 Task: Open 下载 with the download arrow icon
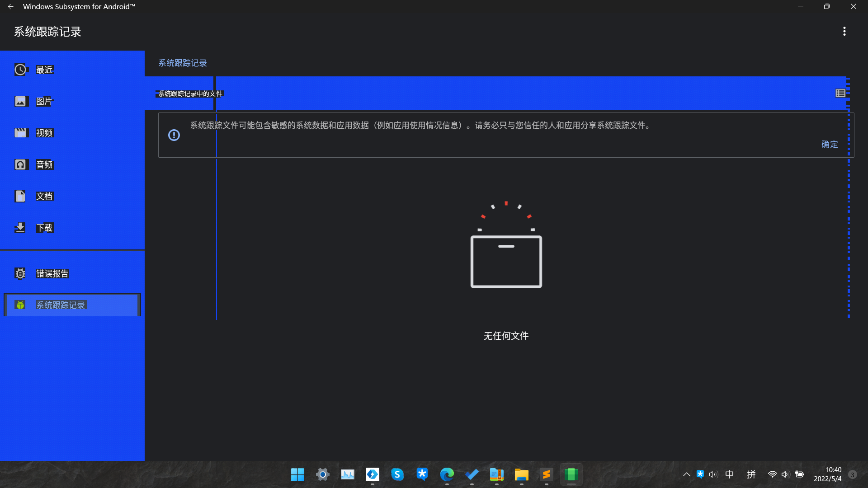tap(21, 227)
